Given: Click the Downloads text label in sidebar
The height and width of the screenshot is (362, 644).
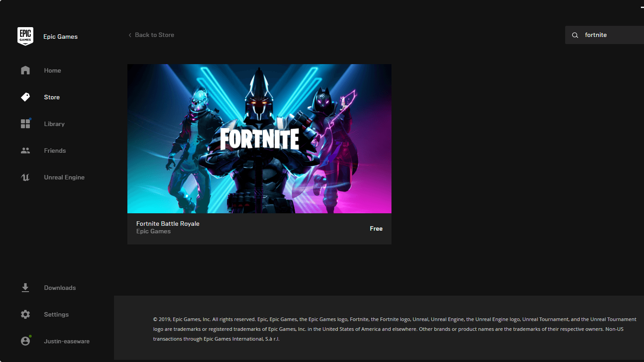Looking at the screenshot, I should 60,288.
